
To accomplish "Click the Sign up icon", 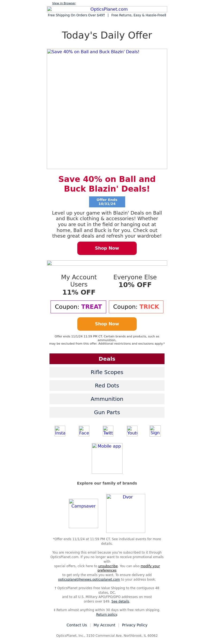I will [155, 431].
